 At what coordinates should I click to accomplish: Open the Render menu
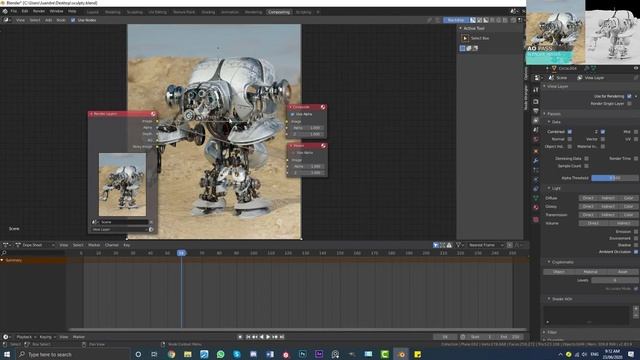39,11
